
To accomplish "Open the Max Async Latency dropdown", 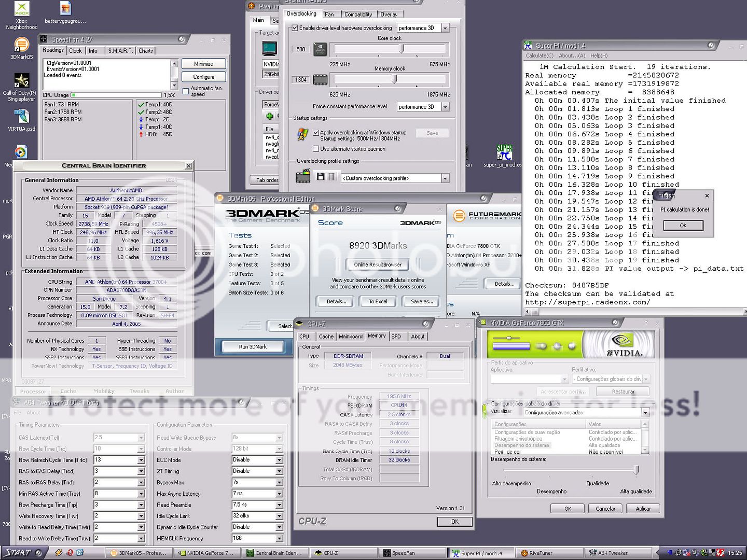I will pyautogui.click(x=280, y=494).
